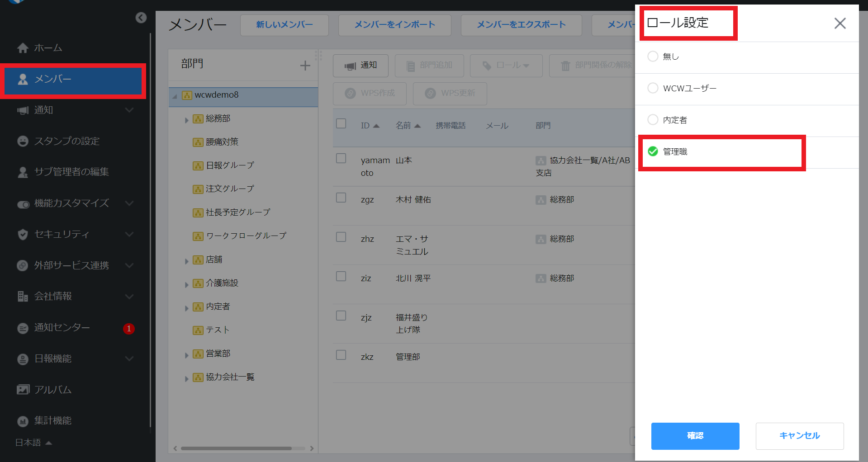The width and height of the screenshot is (868, 462).
Task: Open Album via its picture icon
Action: (x=23, y=390)
